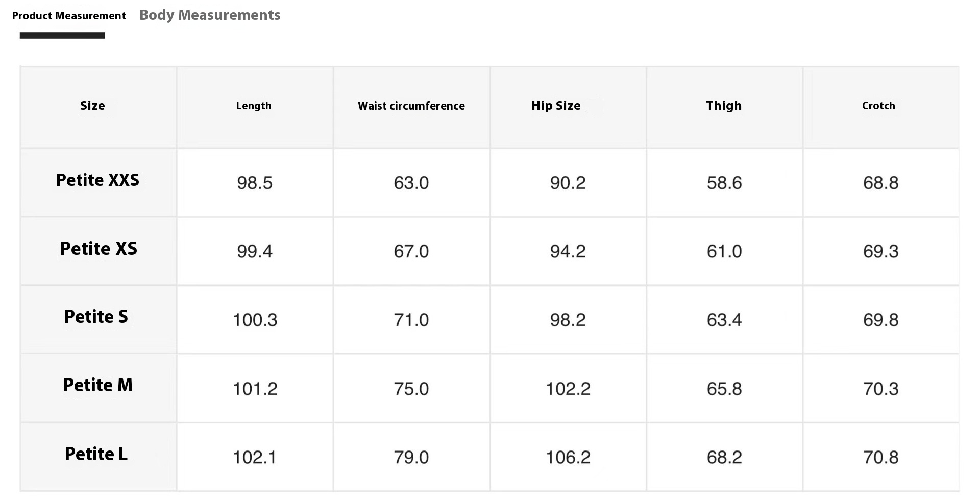The image size is (980, 499).
Task: Open the Body Measurements tab
Action: [x=210, y=15]
